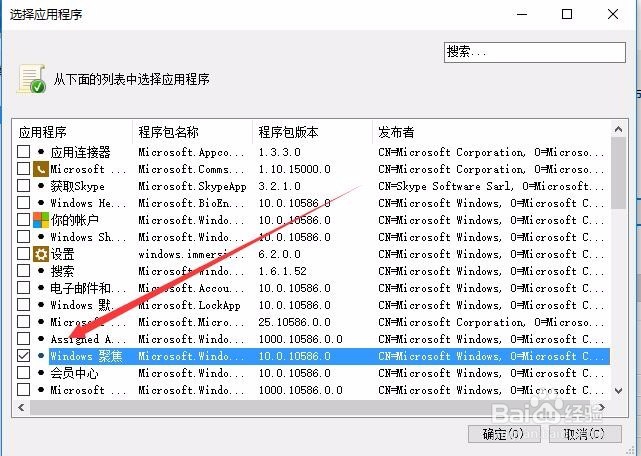Click the horizontal scrollbar right arrow
The height and width of the screenshot is (456, 641).
[x=602, y=407]
